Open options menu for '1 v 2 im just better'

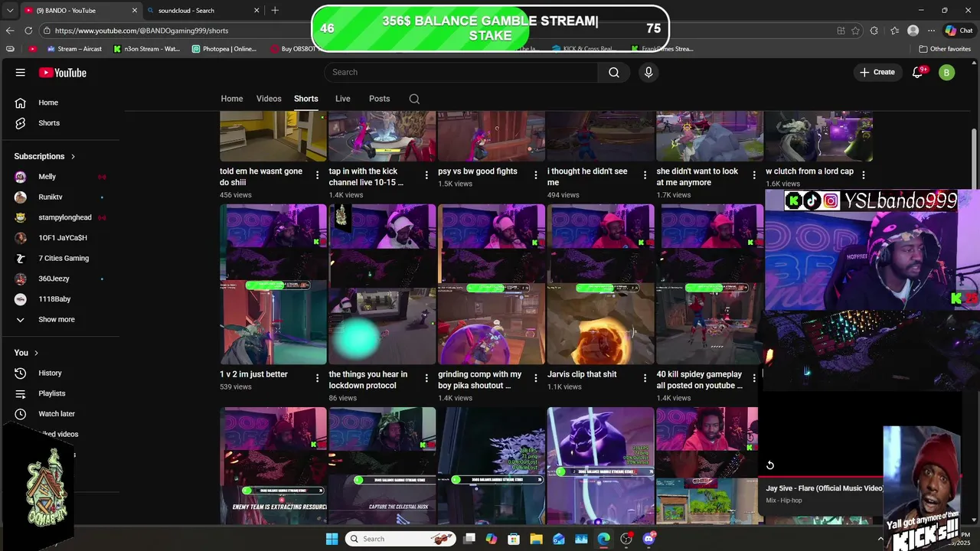click(317, 379)
